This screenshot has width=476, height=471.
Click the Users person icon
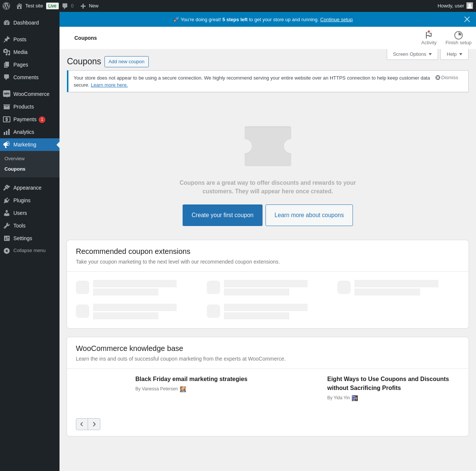[x=7, y=213]
